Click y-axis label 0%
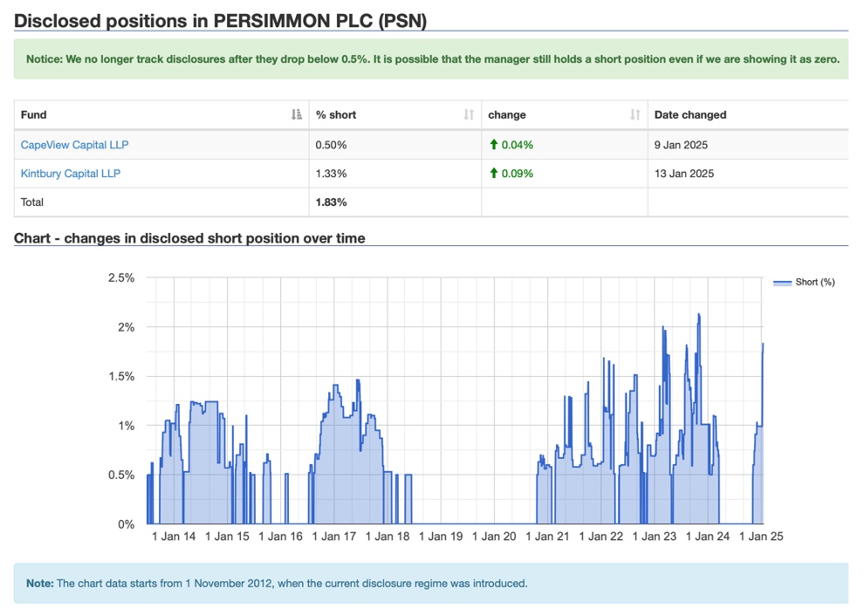Image resolution: width=866 pixels, height=616 pixels. click(127, 524)
